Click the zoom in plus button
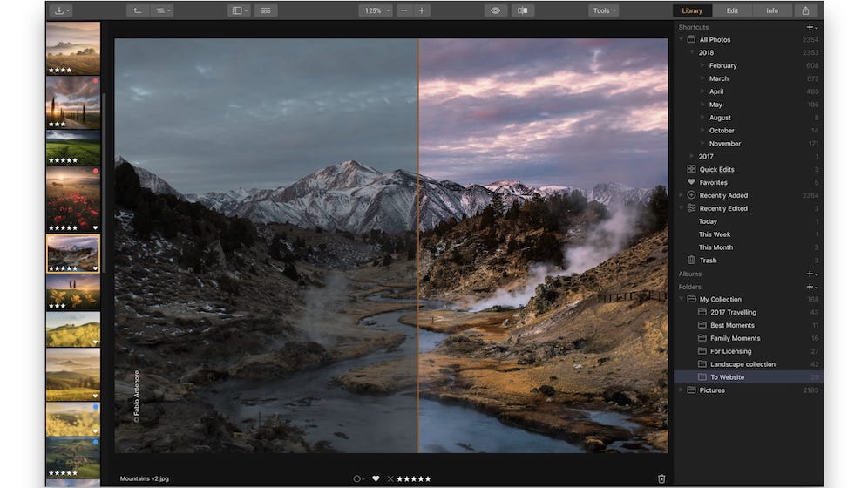 pos(423,10)
